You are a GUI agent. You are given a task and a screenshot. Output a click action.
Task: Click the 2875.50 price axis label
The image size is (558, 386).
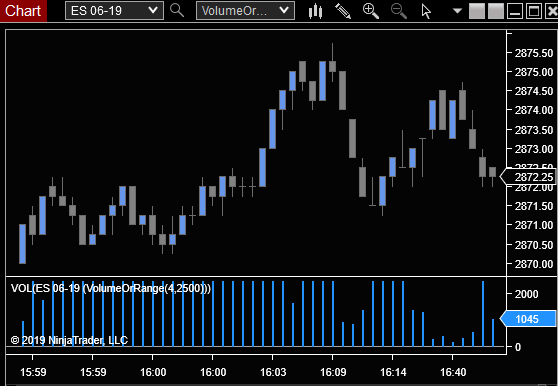[x=534, y=53]
